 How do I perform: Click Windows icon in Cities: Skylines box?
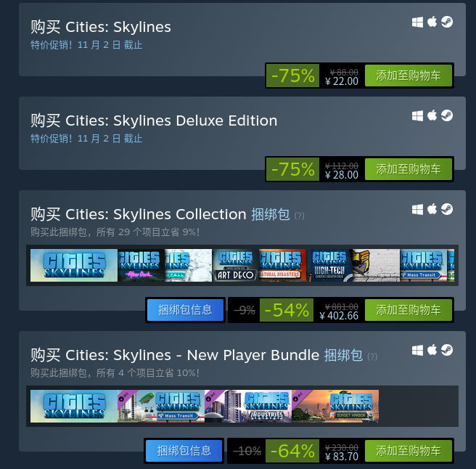tap(417, 23)
